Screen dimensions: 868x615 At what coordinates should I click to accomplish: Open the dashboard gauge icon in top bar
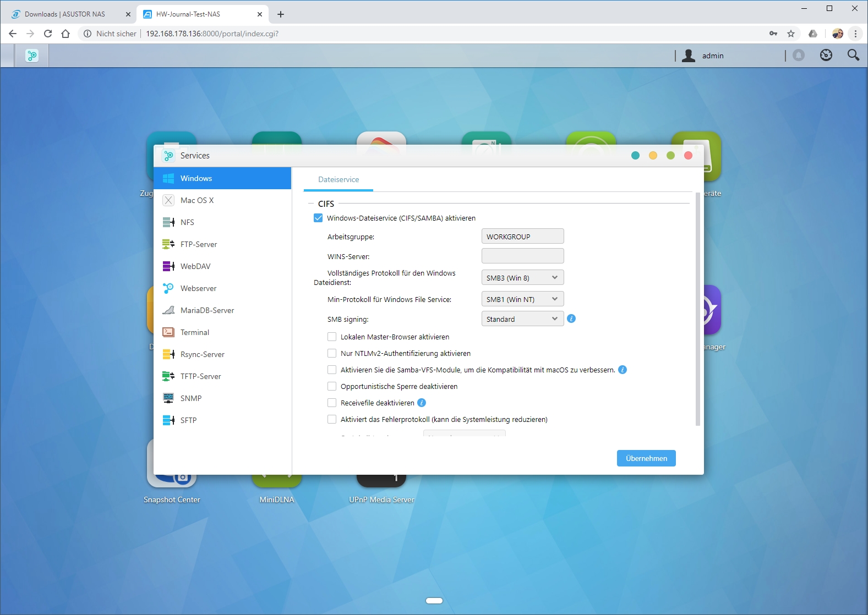click(x=826, y=55)
